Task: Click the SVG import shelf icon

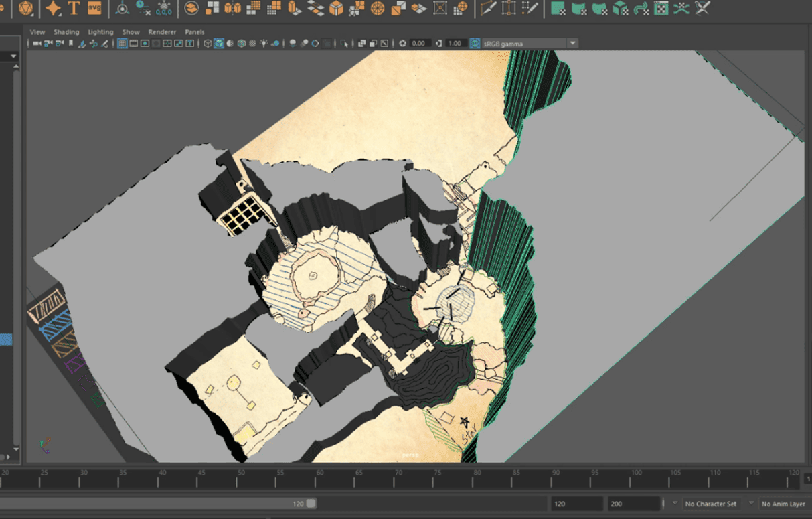Action: pos(94,9)
